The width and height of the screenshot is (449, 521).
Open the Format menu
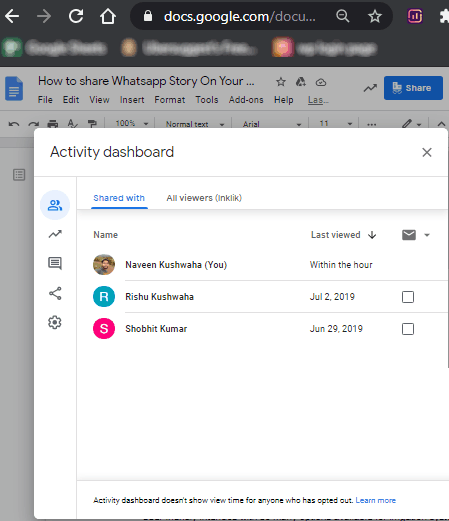[x=170, y=100]
